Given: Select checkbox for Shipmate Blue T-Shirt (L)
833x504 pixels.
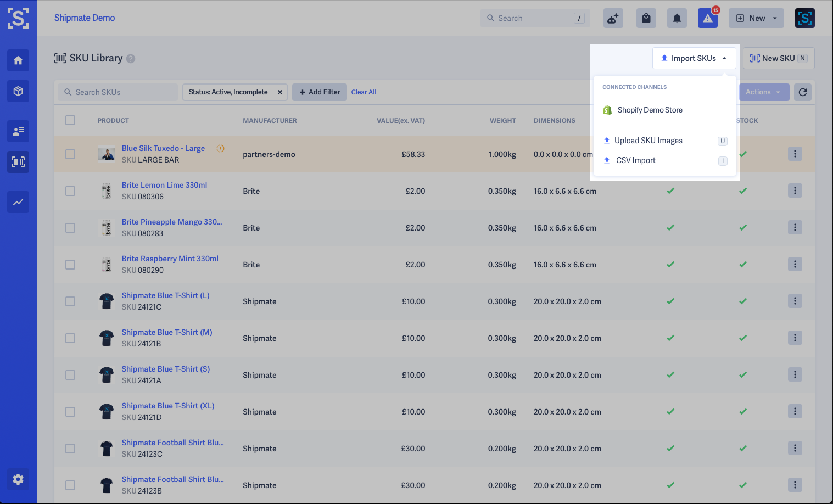Looking at the screenshot, I should (x=70, y=301).
